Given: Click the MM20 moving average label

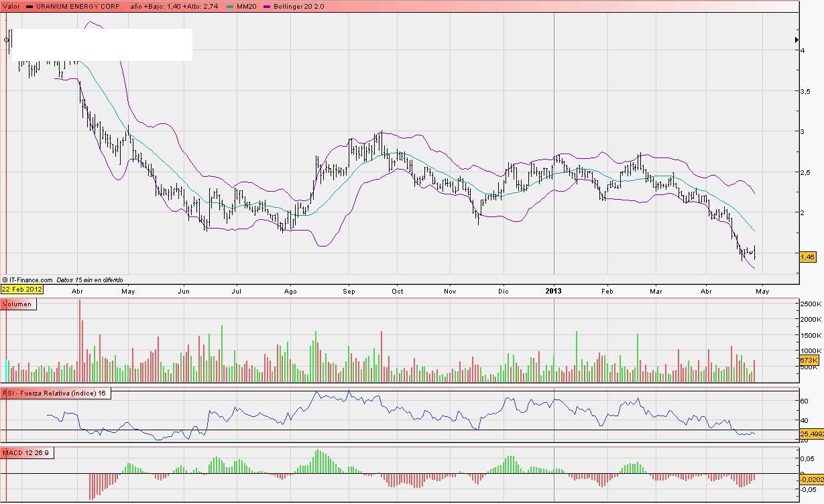Looking at the screenshot, I should [246, 6].
